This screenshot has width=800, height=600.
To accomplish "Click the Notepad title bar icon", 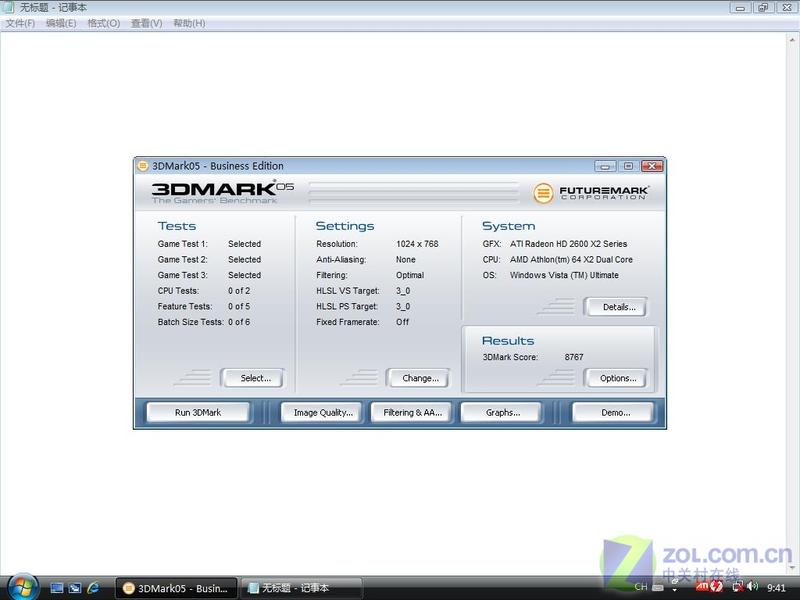I will tap(9, 7).
